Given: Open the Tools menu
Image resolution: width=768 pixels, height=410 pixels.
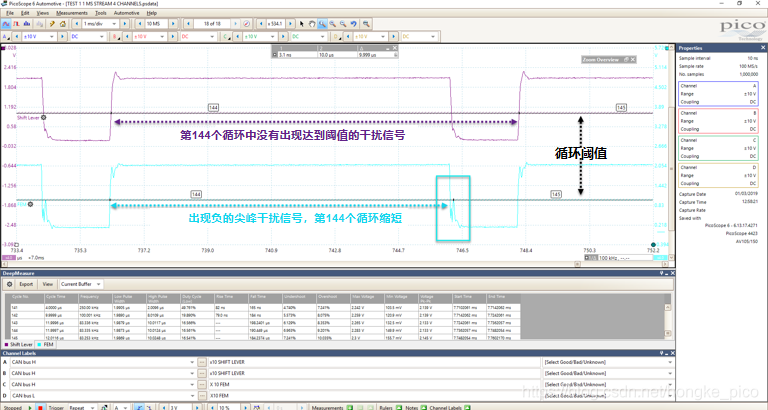Looking at the screenshot, I should pos(100,13).
